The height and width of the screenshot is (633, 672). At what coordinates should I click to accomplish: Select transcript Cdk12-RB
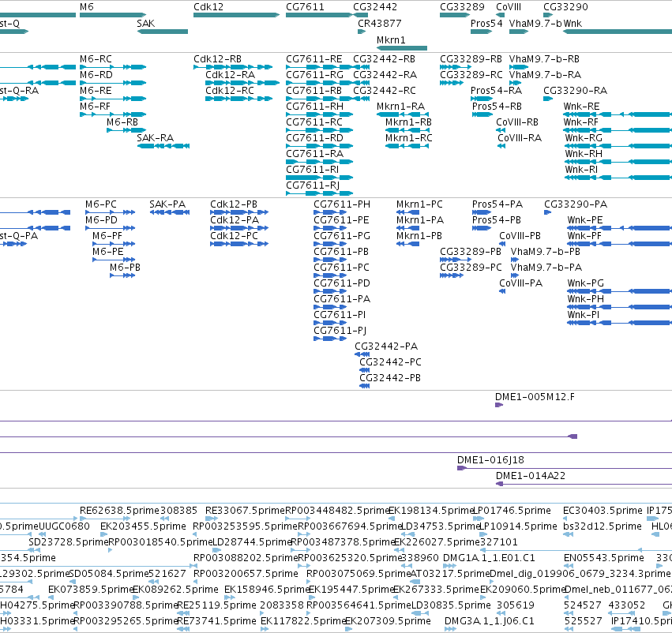233,67
